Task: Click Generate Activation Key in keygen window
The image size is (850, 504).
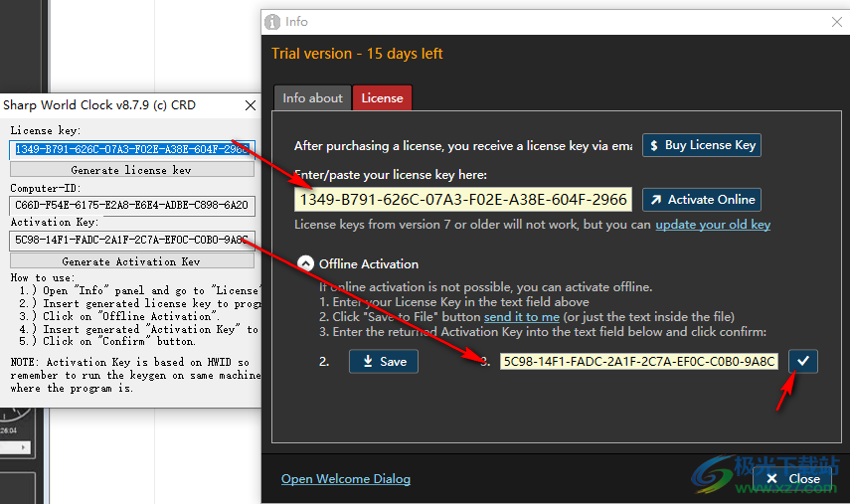Action: 132,261
